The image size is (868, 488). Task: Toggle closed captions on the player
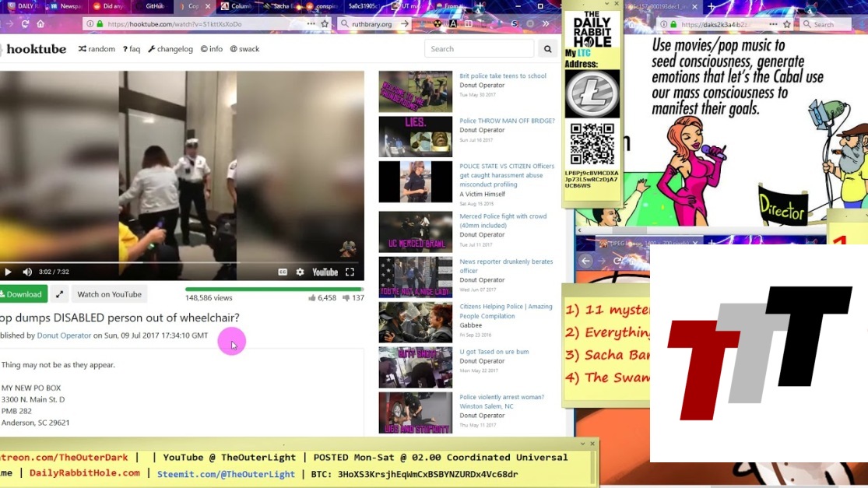283,272
